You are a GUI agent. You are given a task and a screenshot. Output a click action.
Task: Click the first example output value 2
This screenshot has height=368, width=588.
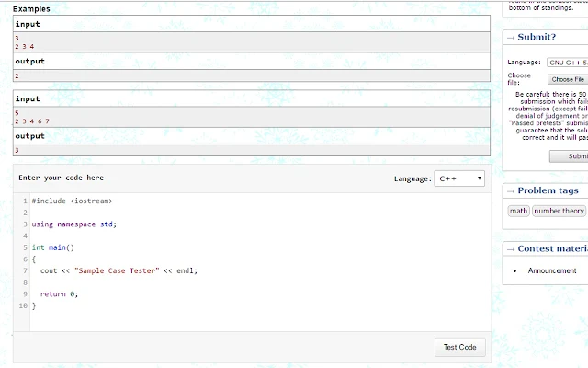(x=17, y=75)
